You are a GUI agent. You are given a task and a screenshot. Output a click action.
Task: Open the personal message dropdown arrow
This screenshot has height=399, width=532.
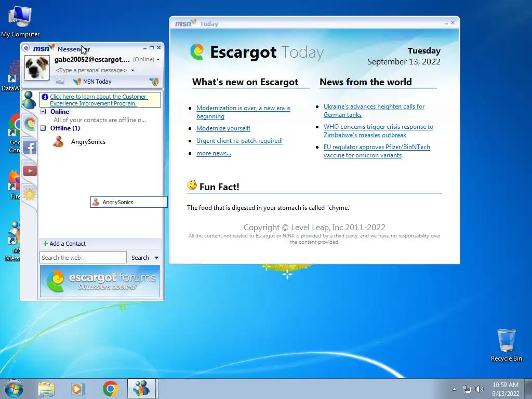132,70
